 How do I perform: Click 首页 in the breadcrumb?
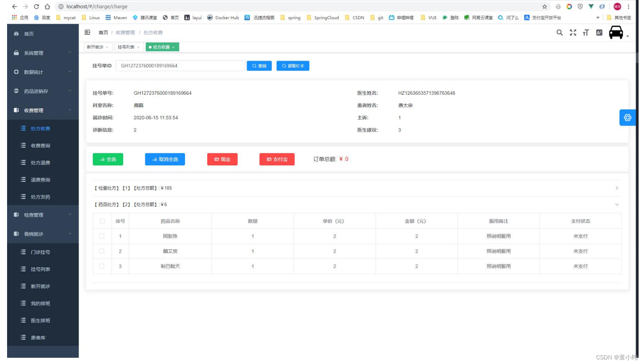click(x=103, y=32)
